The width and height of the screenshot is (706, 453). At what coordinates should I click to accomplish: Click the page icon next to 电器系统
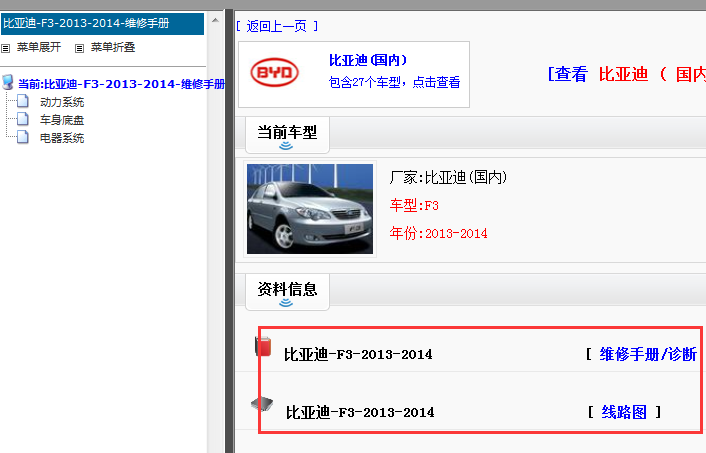coord(23,137)
